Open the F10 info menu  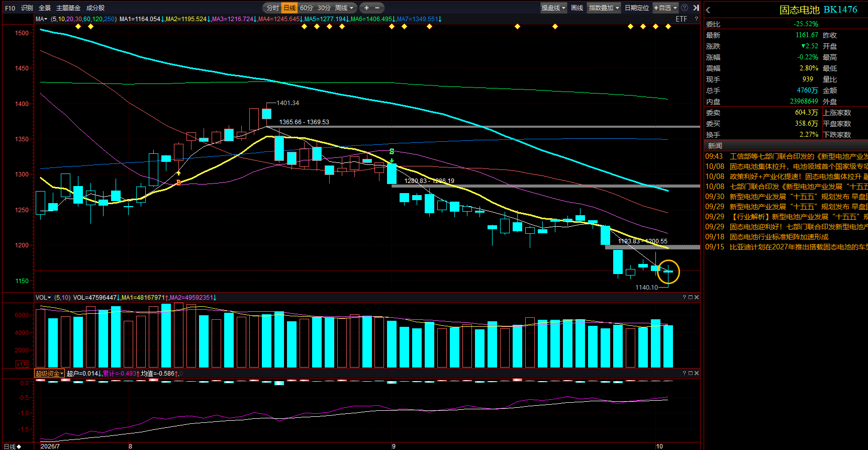click(10, 8)
